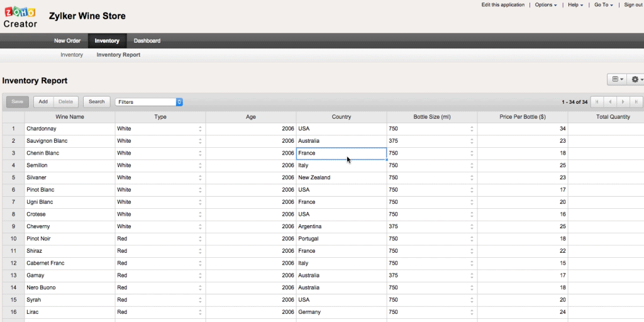Screen dimensions: 644x322
Task: Open the Go To menu
Action: click(603, 5)
